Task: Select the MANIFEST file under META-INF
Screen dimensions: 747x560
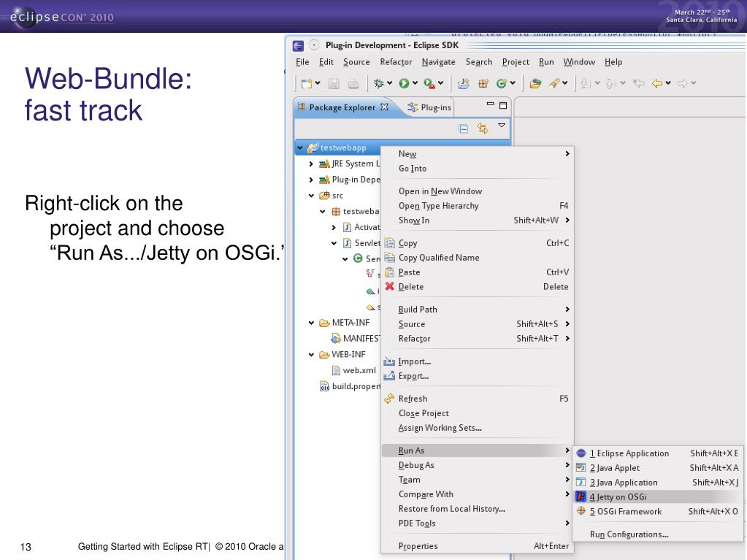Action: pos(356,339)
